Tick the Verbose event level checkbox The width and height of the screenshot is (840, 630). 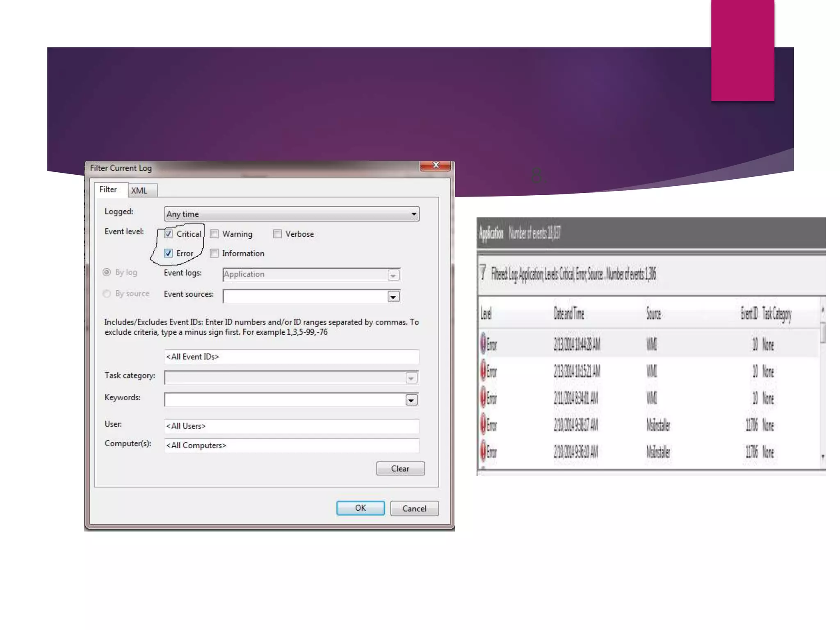[277, 234]
